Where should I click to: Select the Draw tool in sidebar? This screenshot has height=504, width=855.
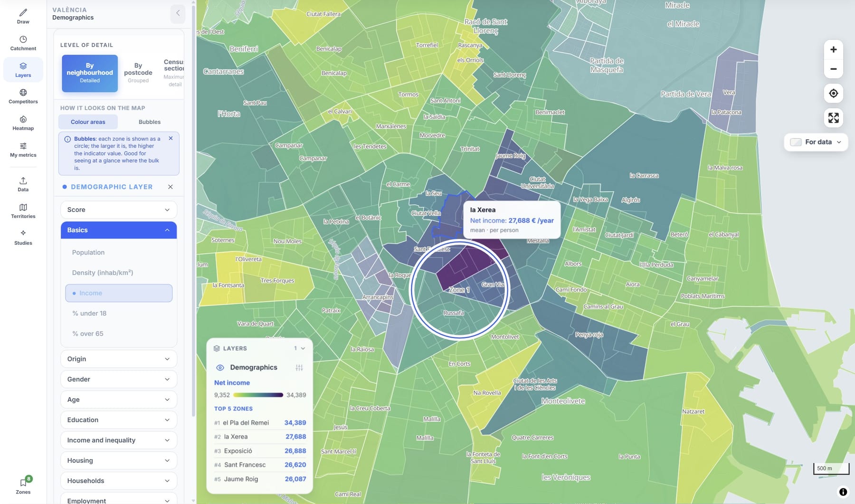(x=23, y=16)
